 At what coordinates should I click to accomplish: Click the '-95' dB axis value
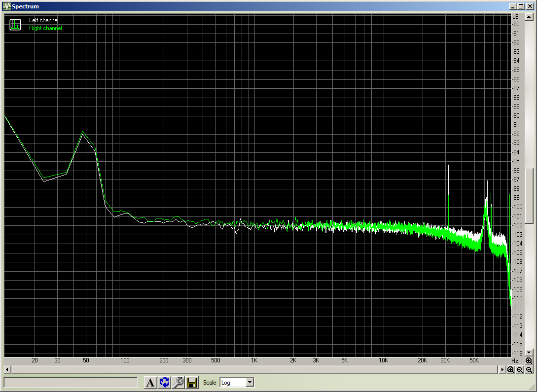click(x=516, y=161)
